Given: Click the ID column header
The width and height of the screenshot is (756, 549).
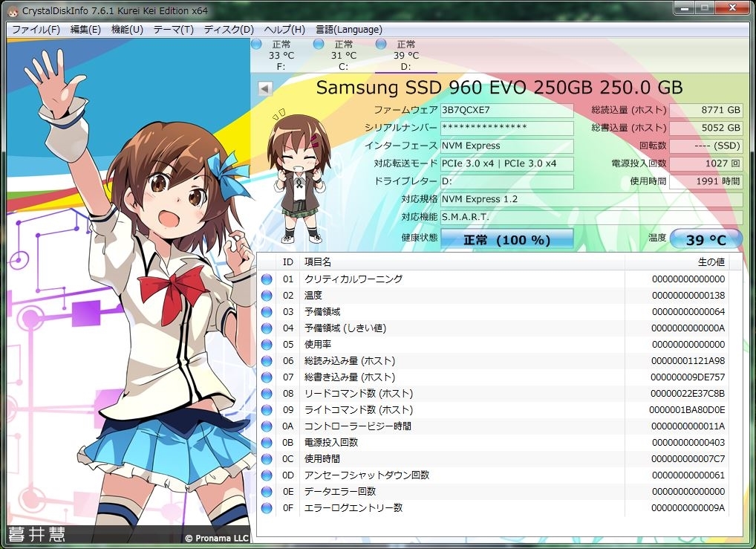Looking at the screenshot, I should tap(288, 262).
